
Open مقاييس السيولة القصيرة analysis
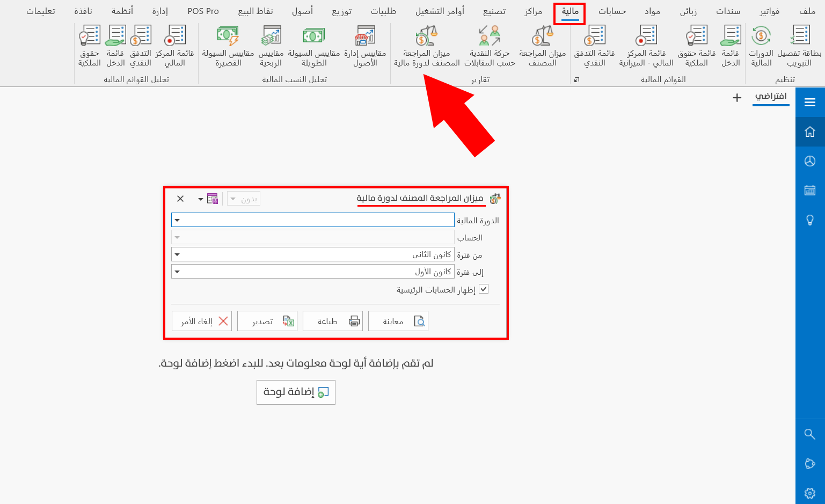(x=228, y=47)
